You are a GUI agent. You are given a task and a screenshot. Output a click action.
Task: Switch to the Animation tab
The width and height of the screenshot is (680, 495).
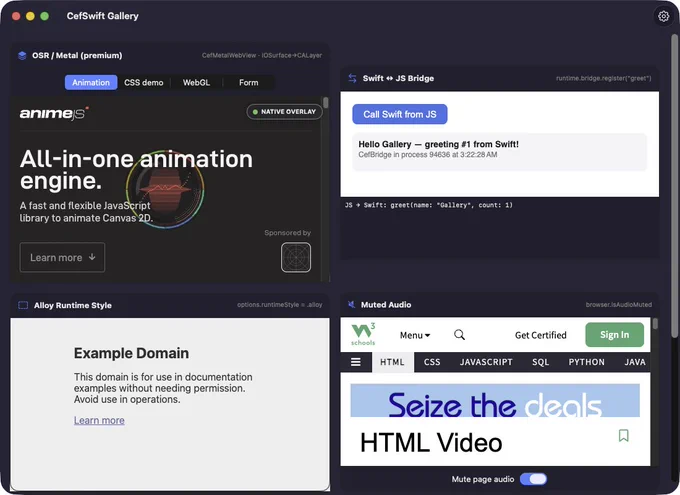click(x=91, y=82)
